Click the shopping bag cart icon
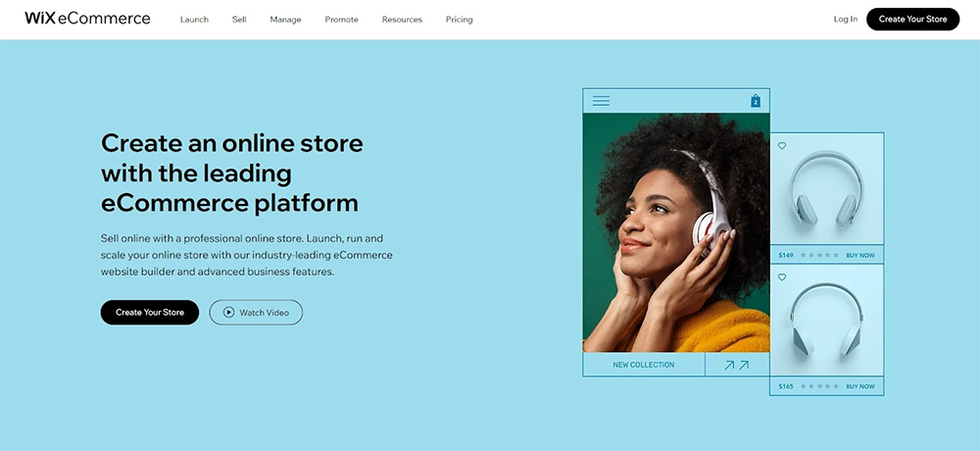This screenshot has width=980, height=451. (755, 101)
